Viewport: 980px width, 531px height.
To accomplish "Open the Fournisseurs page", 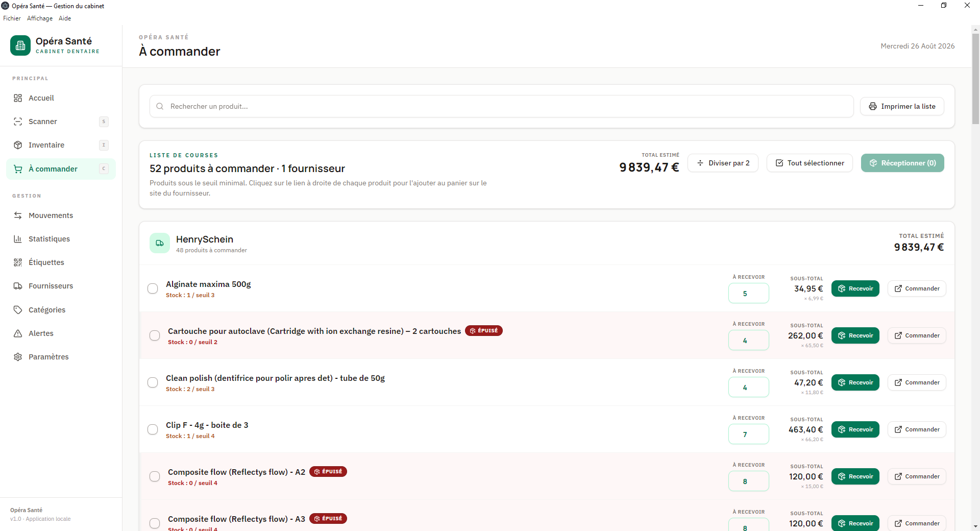I will (61, 286).
